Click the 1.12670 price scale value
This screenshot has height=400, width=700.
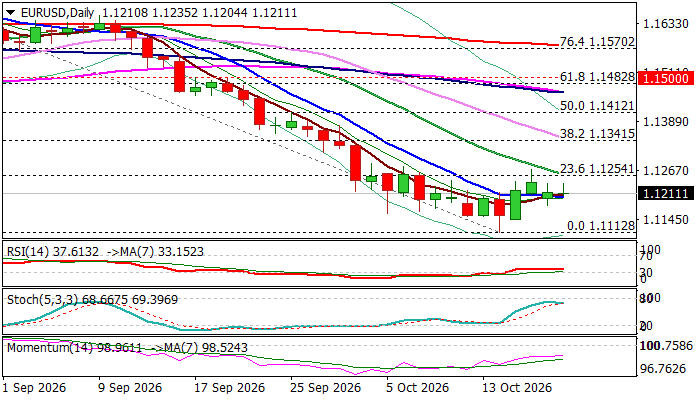(x=666, y=171)
